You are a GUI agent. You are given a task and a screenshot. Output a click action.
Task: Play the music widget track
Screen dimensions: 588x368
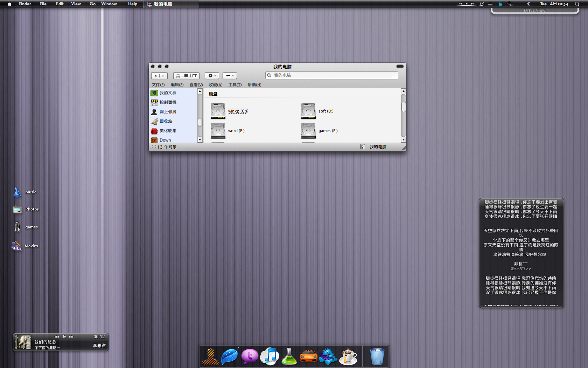click(64, 336)
